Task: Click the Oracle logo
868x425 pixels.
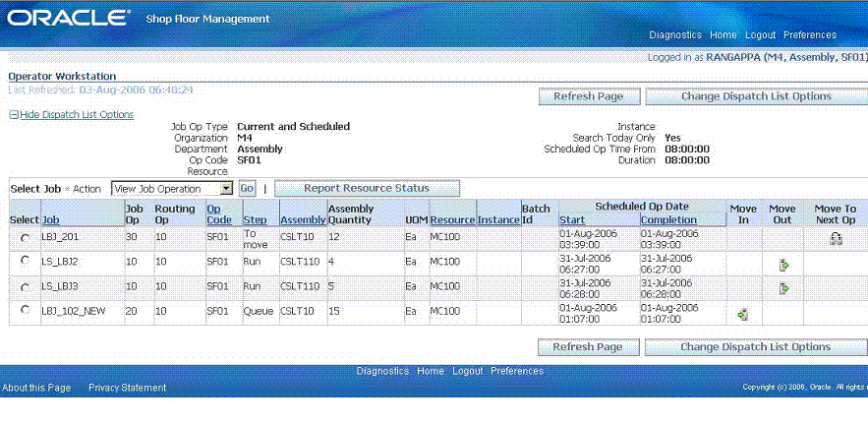Action: point(68,19)
